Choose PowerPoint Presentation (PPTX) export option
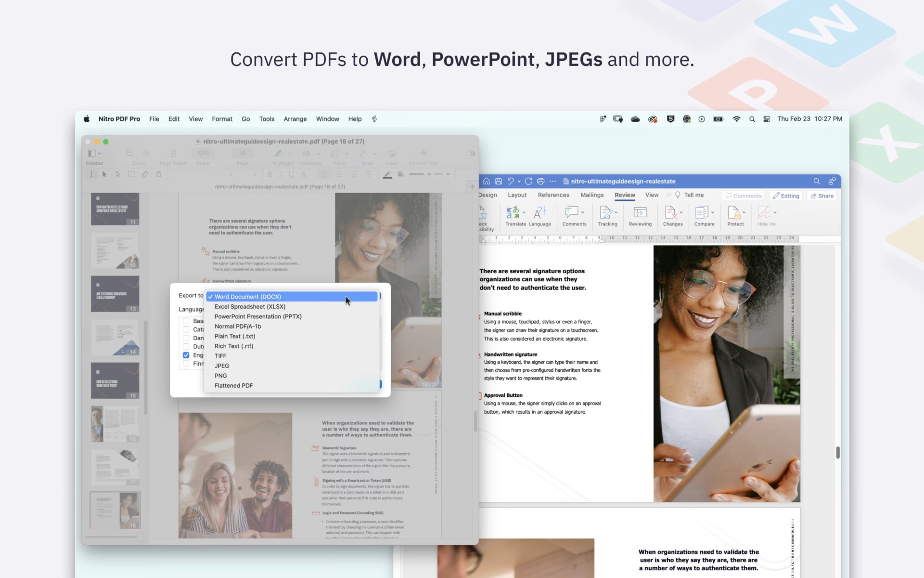Viewport: 924px width, 578px height. point(258,316)
